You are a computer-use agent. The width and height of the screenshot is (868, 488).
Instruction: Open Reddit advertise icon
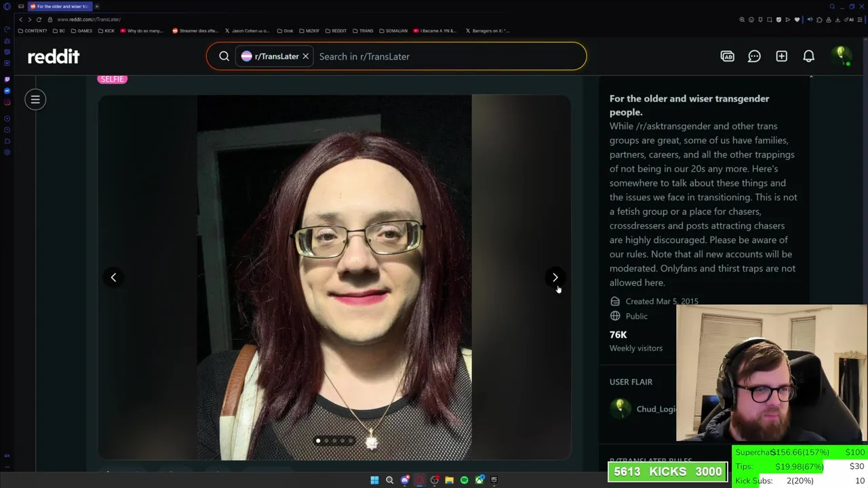727,56
